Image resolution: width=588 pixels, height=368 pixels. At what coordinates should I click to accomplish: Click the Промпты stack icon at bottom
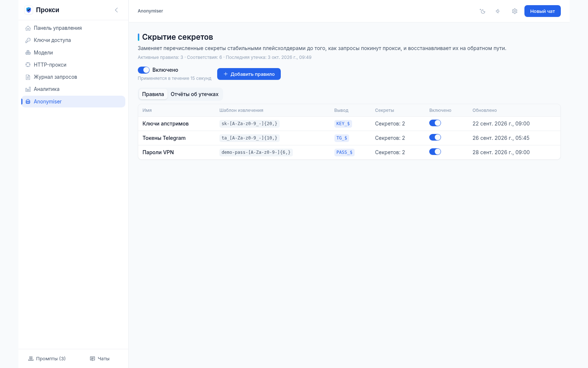tap(31, 358)
